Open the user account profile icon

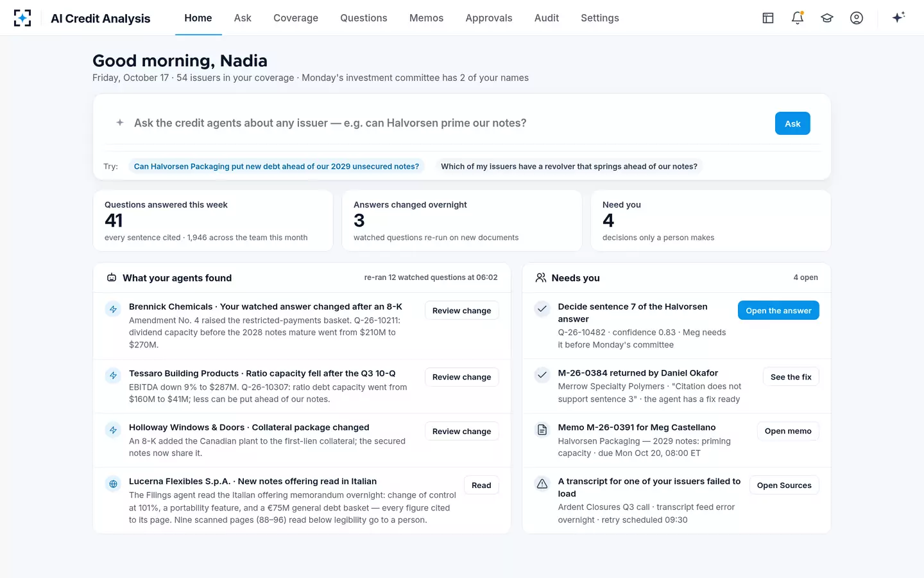(857, 18)
